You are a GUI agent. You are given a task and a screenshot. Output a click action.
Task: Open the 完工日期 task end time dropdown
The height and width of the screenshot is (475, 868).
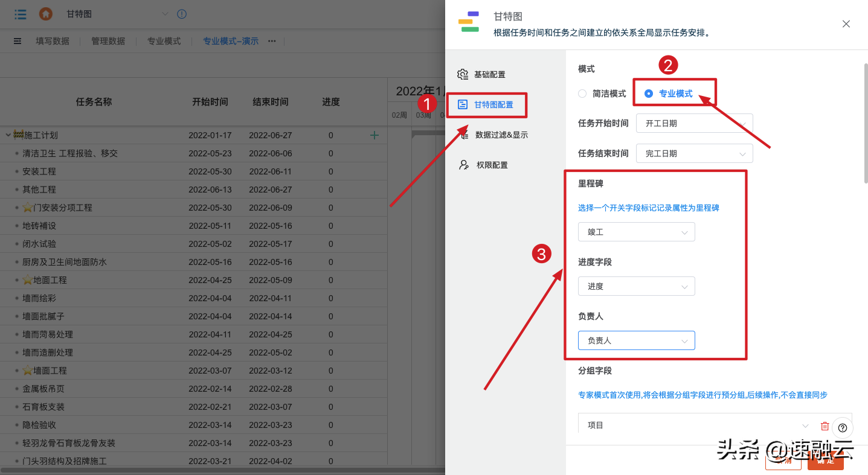[x=693, y=153]
